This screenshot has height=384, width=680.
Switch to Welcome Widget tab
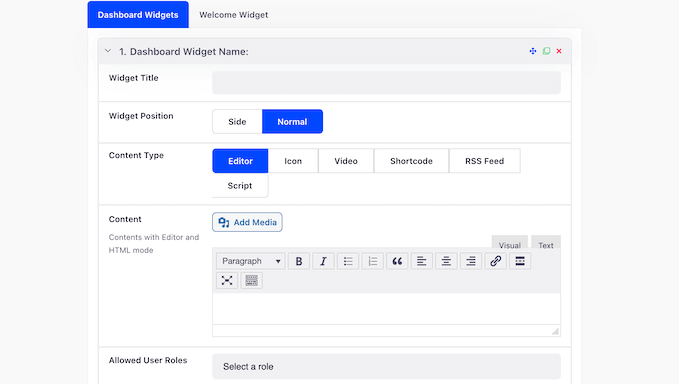click(x=234, y=15)
